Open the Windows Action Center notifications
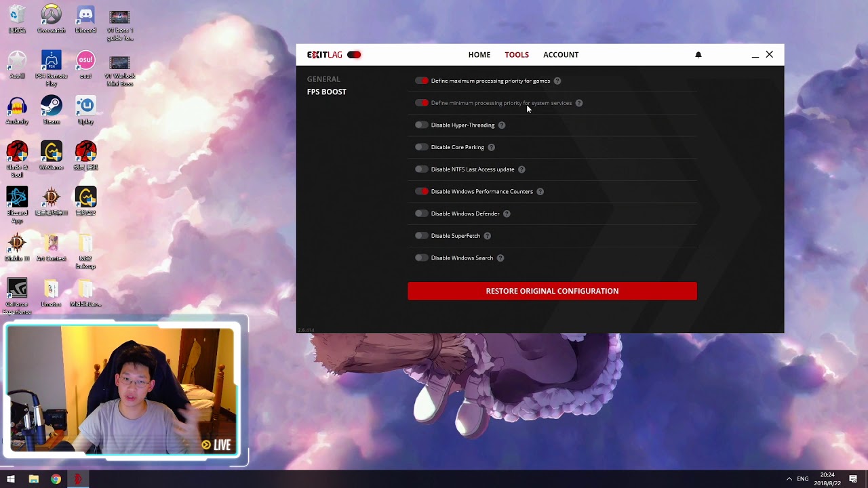Viewport: 868px width, 488px height. tap(853, 479)
